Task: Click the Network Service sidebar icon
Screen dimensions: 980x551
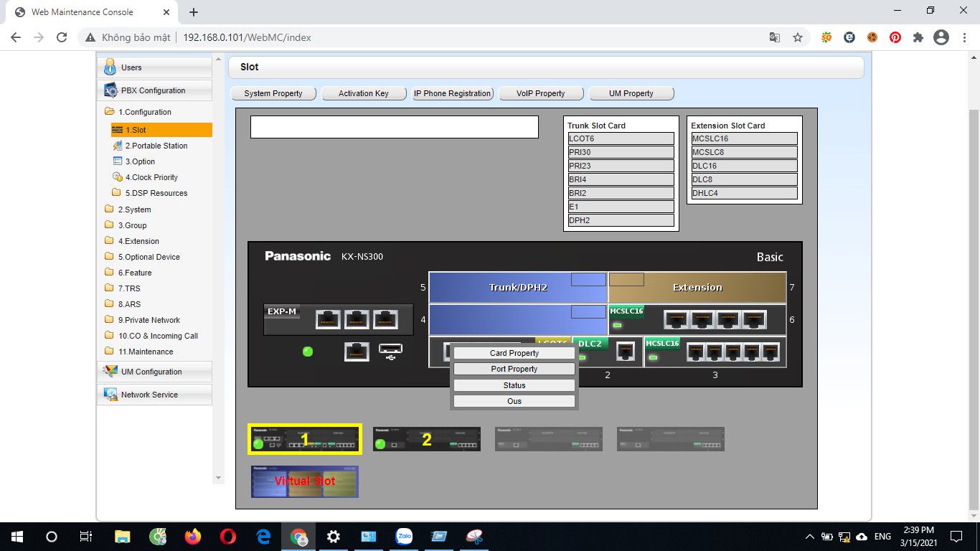Action: tap(111, 394)
